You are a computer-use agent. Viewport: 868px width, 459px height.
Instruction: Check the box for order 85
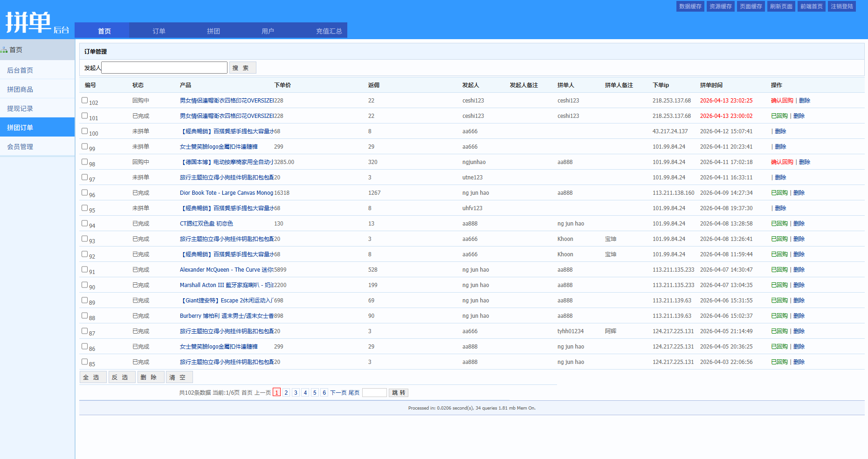click(84, 362)
